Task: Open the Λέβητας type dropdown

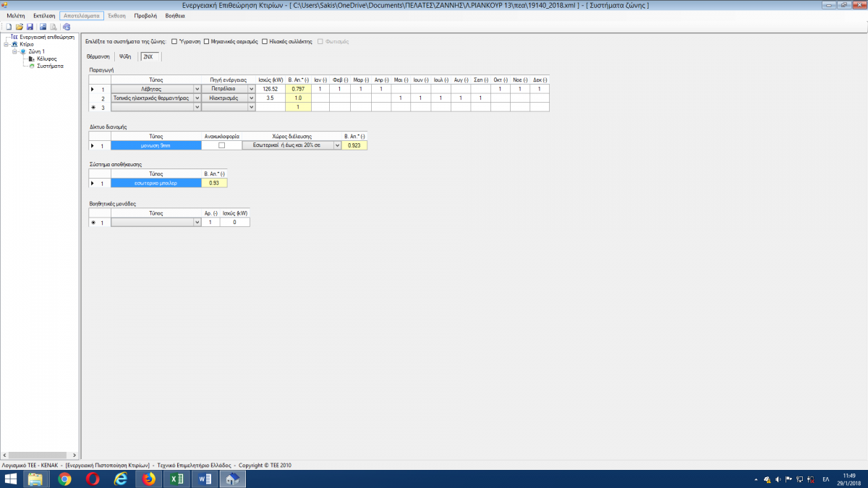Action: click(x=197, y=89)
